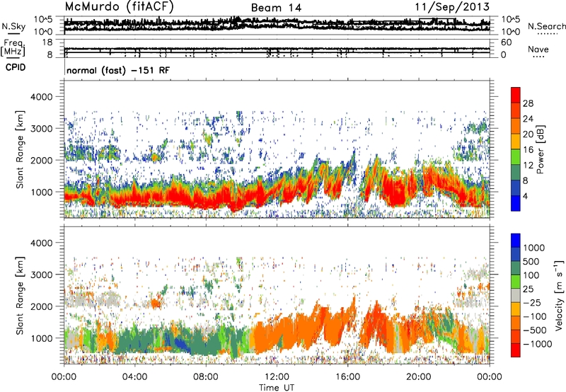Pick the red bottom segment of Velocity colorbar
This screenshot has width=566, height=392.
516,350
